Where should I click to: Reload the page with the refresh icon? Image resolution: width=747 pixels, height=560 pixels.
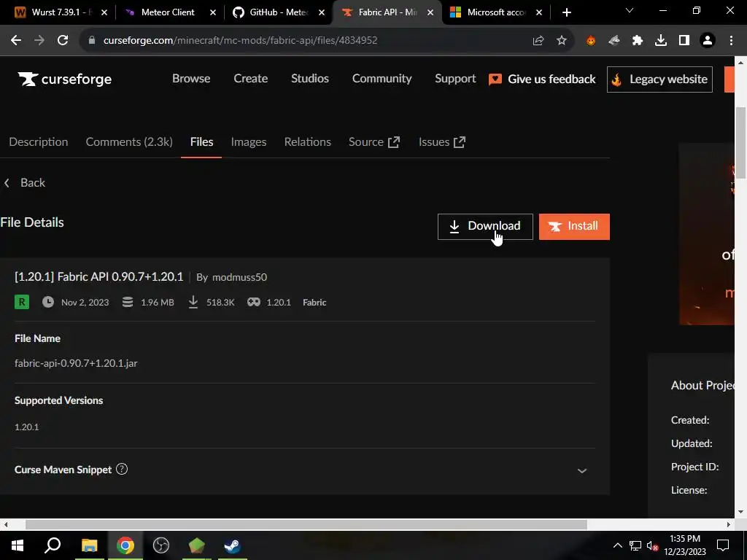click(63, 41)
